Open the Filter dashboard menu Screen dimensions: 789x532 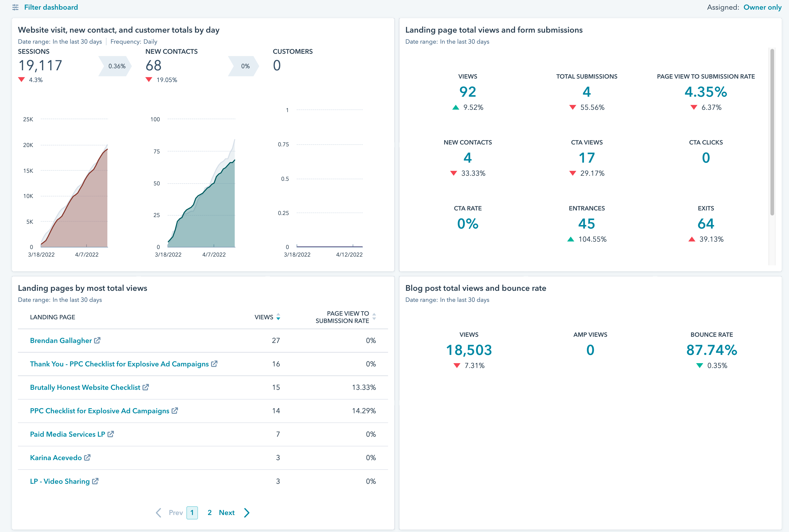coord(51,7)
